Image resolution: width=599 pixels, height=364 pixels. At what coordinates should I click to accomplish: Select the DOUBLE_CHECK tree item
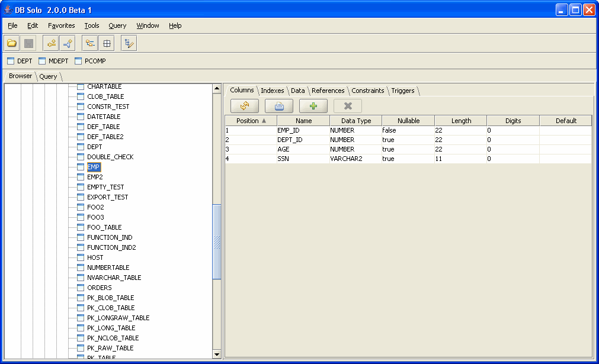point(110,157)
